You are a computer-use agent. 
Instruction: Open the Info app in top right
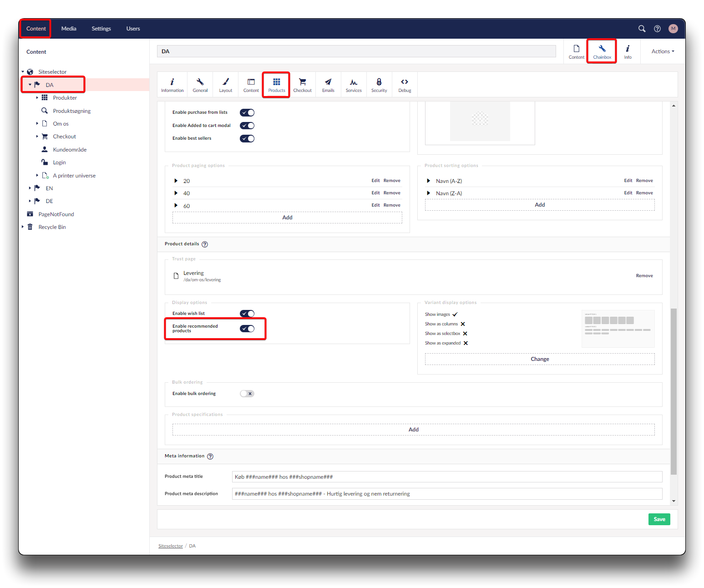(x=628, y=51)
